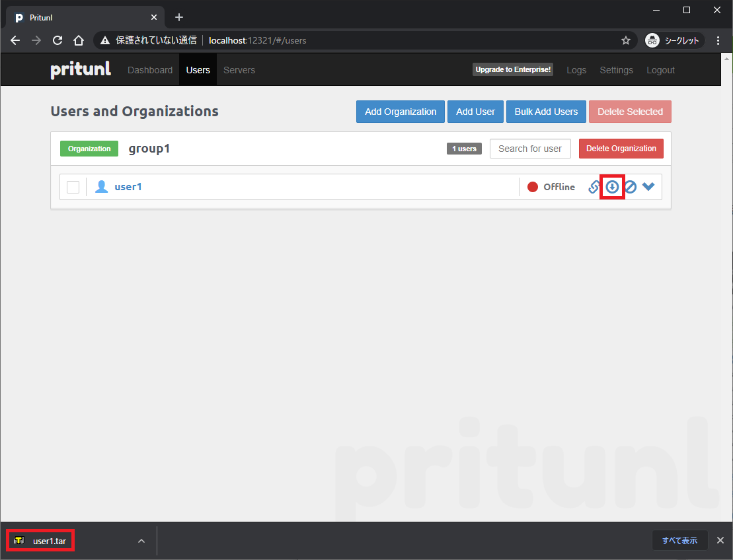Close the Pritunl browser tab
The width and height of the screenshot is (733, 560).
pos(154,17)
